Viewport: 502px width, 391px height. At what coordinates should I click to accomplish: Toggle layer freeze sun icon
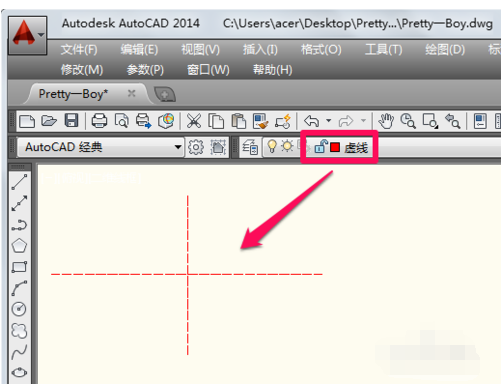(287, 146)
